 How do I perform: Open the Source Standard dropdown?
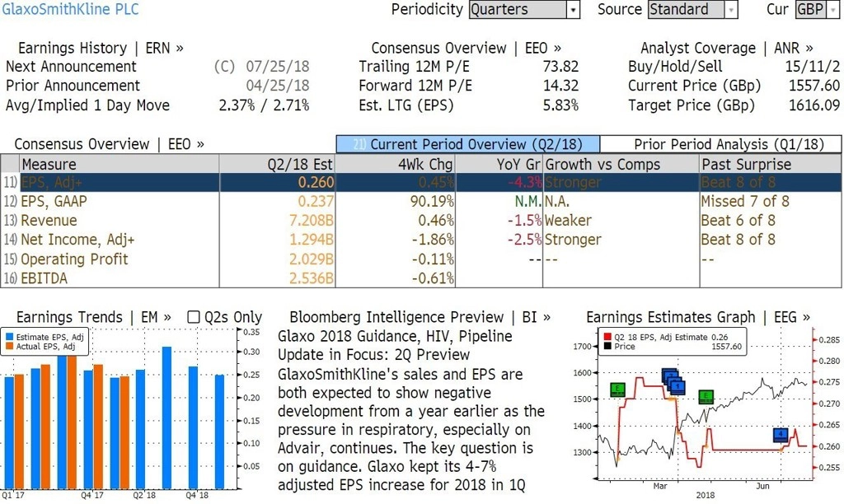pyautogui.click(x=692, y=10)
